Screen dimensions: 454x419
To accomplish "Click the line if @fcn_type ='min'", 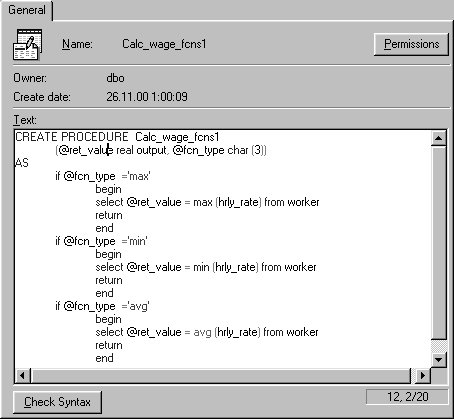I will [x=101, y=241].
